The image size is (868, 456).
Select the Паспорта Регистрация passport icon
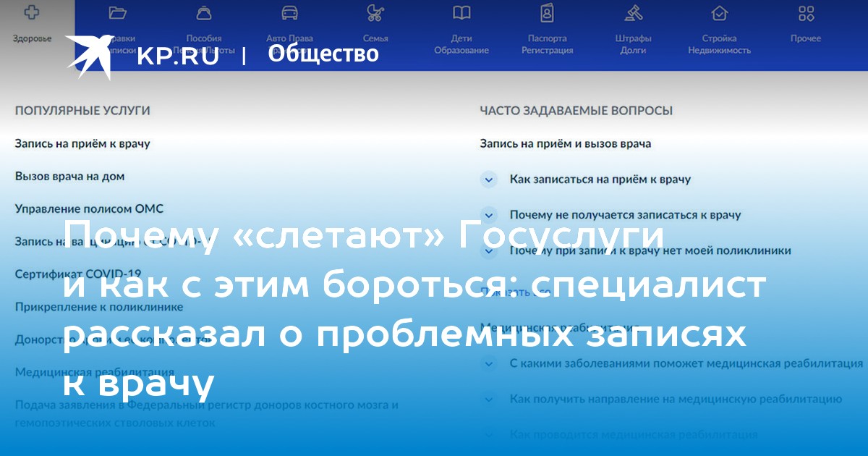(547, 13)
